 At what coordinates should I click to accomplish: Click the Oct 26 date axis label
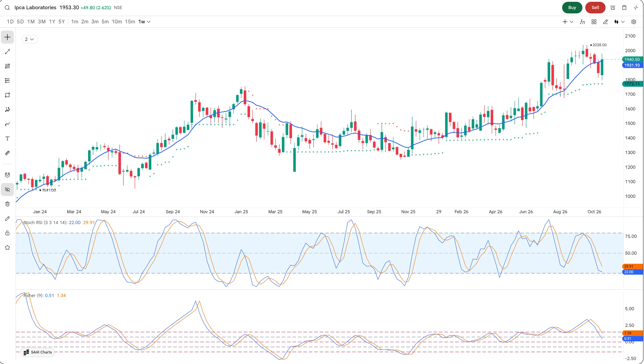pos(594,212)
